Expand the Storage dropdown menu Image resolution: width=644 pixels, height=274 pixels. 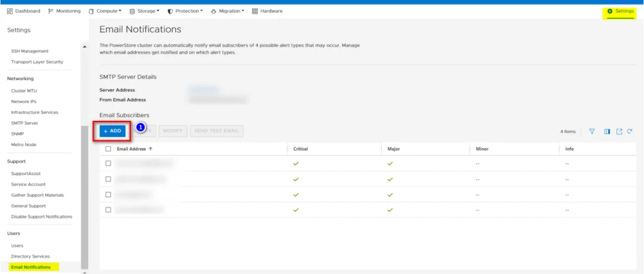[x=144, y=11]
